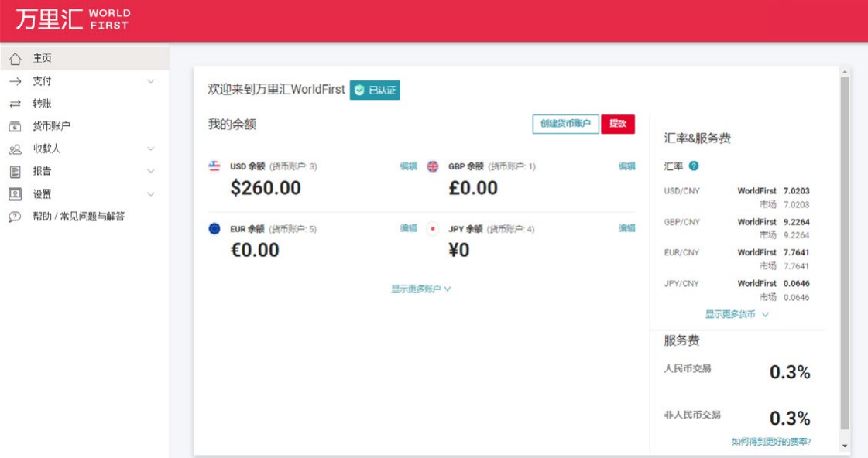Screen dimensions: 868x458
Task: Open the 转账 menu item
Action: coord(84,104)
